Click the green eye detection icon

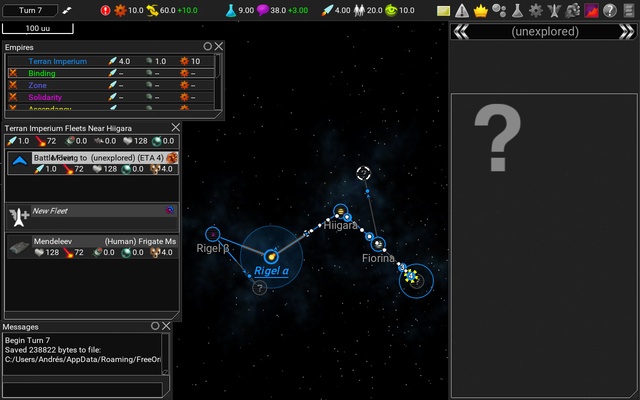pos(391,11)
